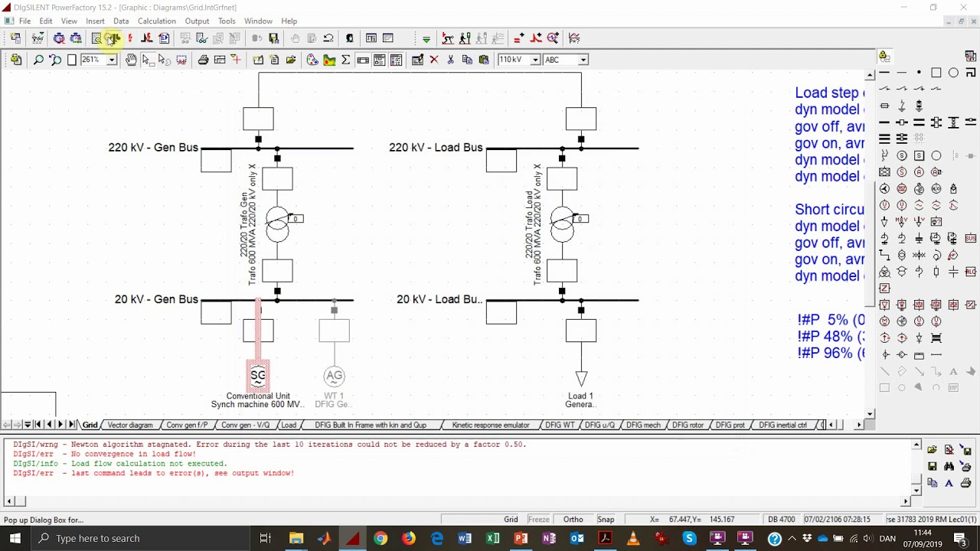Click the 'No convergence in load flow!' error line

tap(104, 454)
